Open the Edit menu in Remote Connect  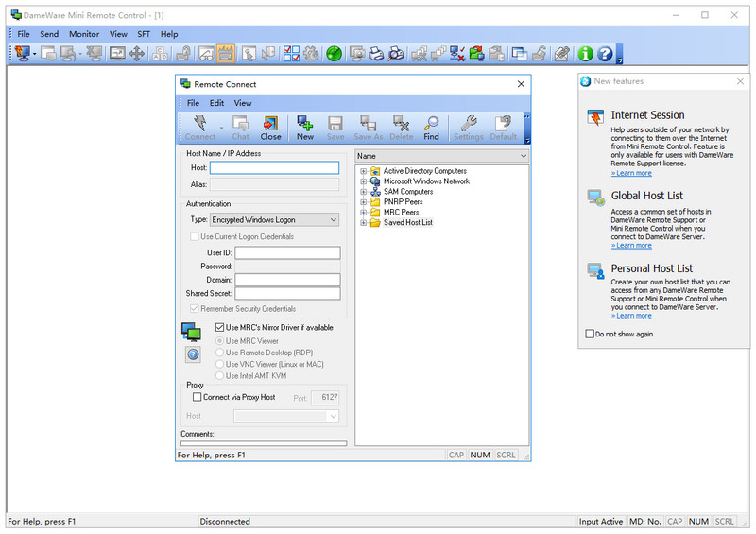(216, 103)
